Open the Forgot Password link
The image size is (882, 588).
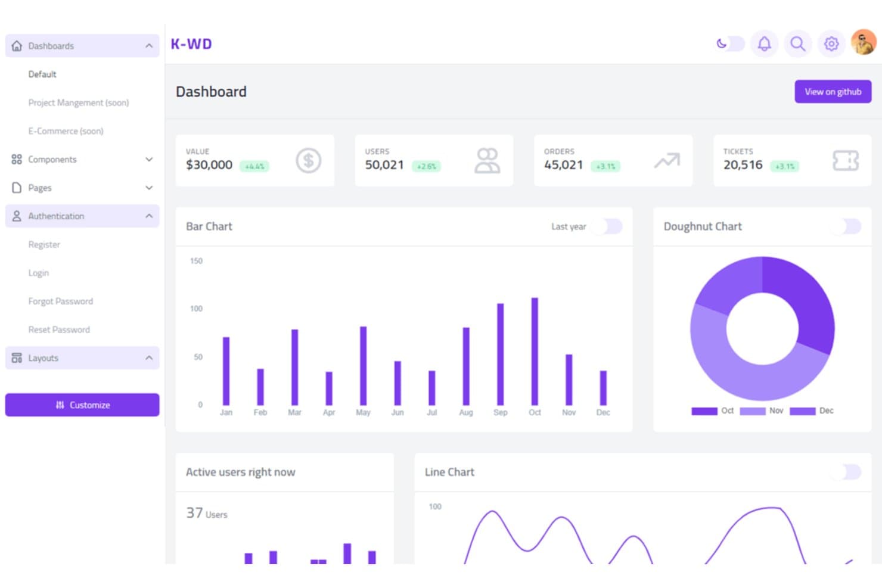61,301
